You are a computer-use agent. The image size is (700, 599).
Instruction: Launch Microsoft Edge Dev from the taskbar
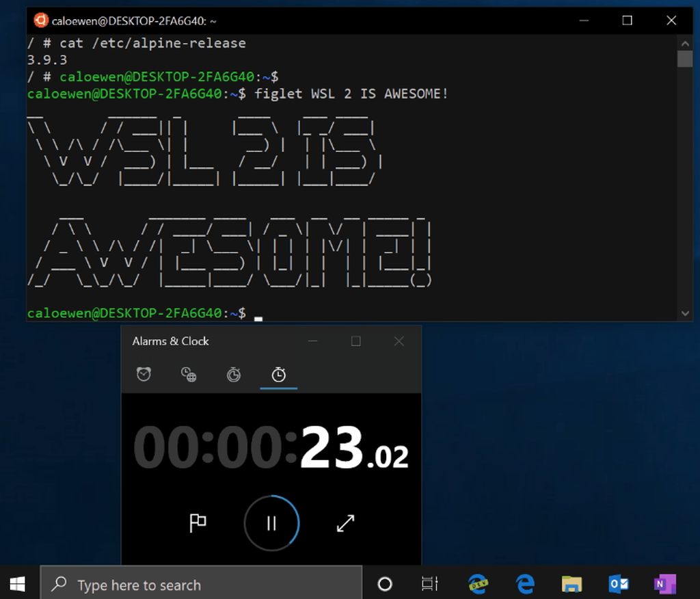pos(479,584)
